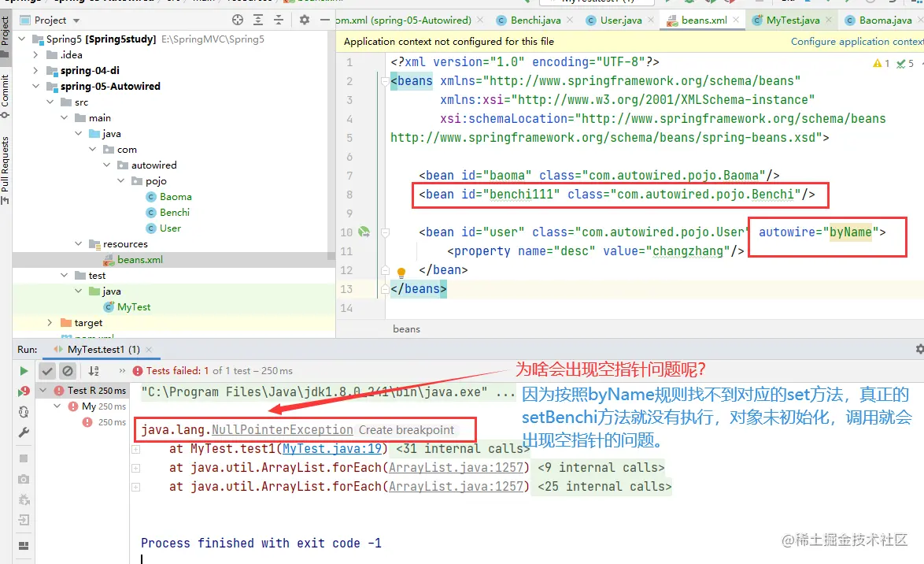This screenshot has width=924, height=564.
Task: Click the yellow lightbulb intention icon
Action: 401,273
